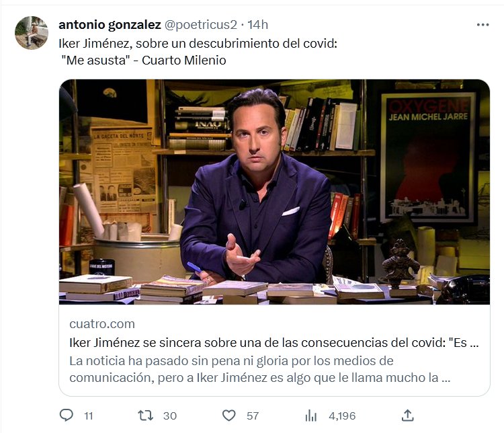Click card description starting "La noticia ha pasado"
This screenshot has height=433, width=504.
coord(259,369)
